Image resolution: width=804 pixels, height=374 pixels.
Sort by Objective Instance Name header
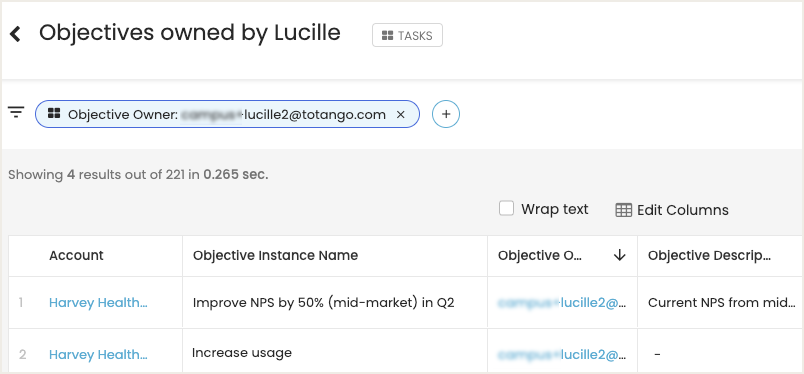click(275, 255)
